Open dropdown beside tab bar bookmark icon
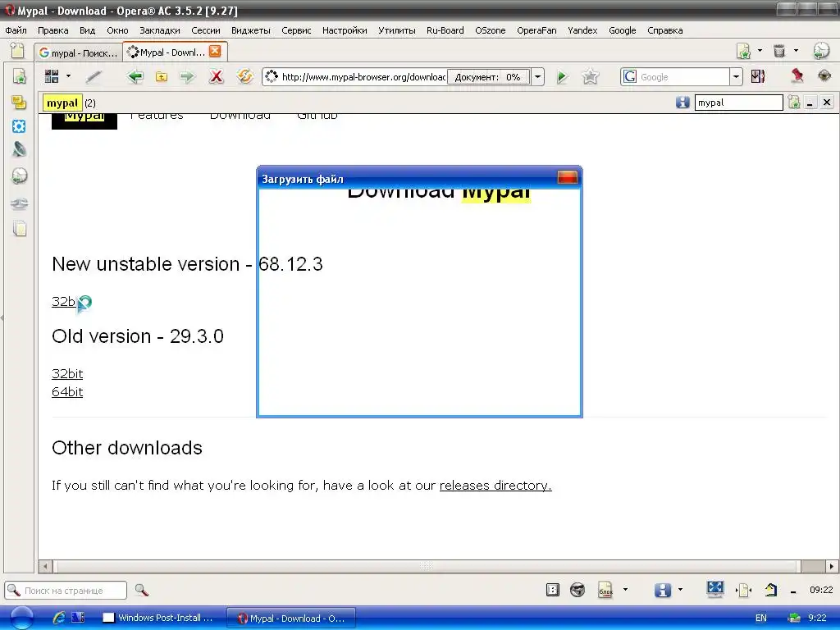The image size is (840, 630). pyautogui.click(x=760, y=51)
